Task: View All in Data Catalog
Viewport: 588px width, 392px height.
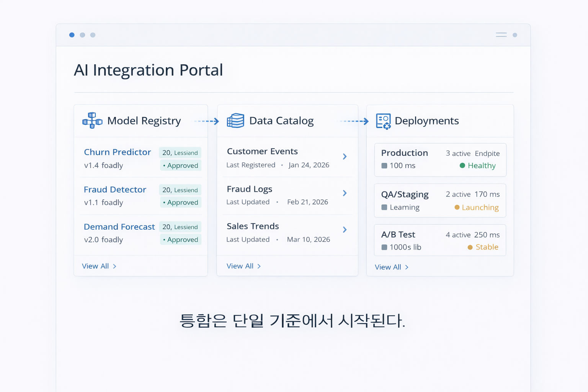Action: click(244, 266)
